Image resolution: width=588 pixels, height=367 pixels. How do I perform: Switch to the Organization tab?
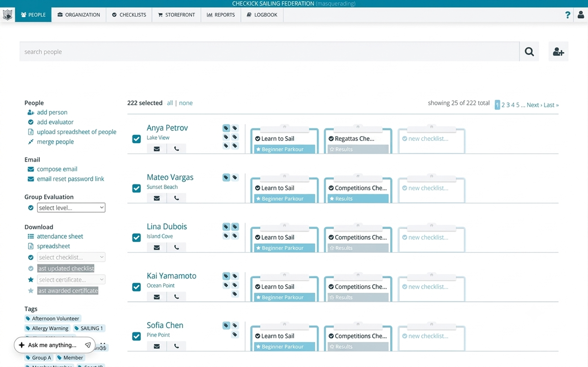79,15
